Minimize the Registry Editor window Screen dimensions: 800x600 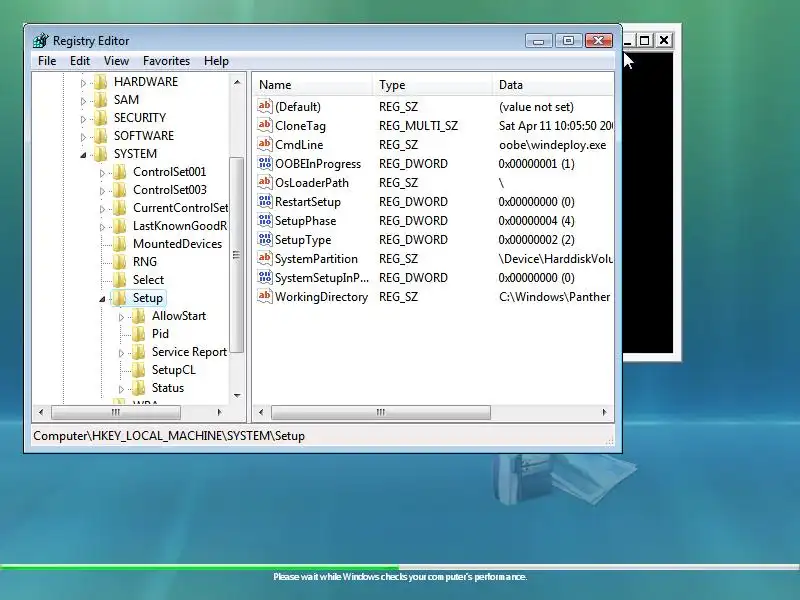(539, 40)
